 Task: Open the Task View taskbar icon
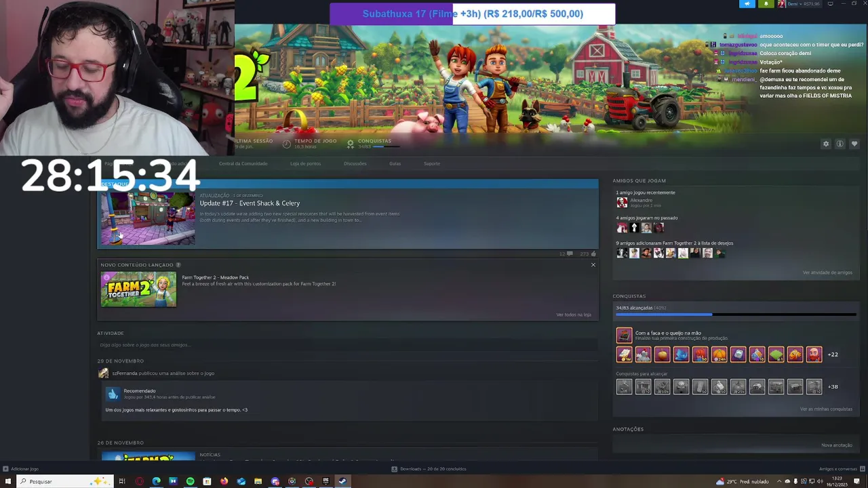pos(122,482)
